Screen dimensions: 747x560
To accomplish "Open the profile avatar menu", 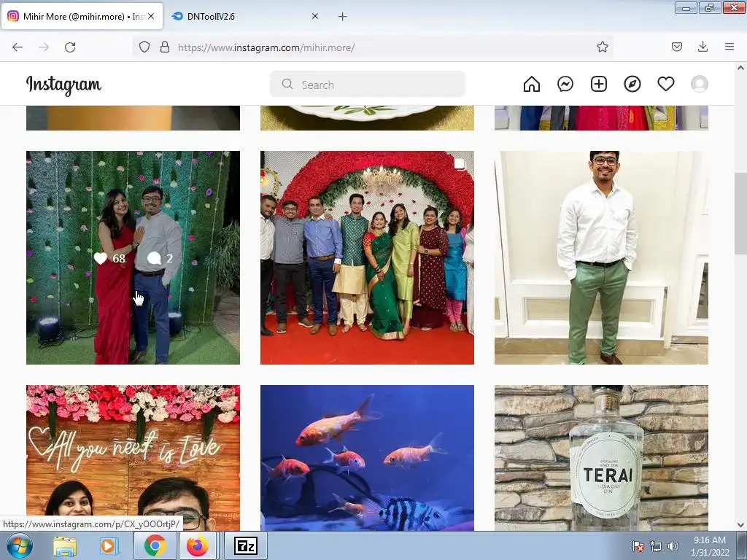I will 700,85.
